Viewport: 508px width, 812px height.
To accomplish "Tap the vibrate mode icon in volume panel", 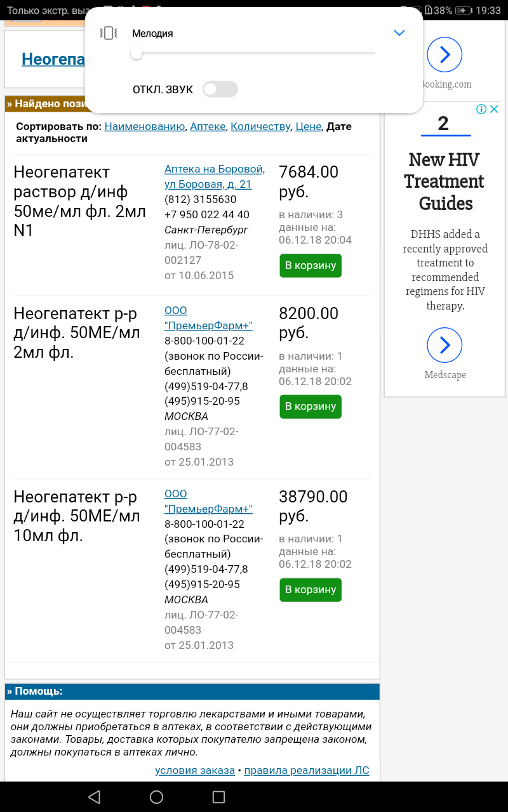I will click(x=109, y=34).
